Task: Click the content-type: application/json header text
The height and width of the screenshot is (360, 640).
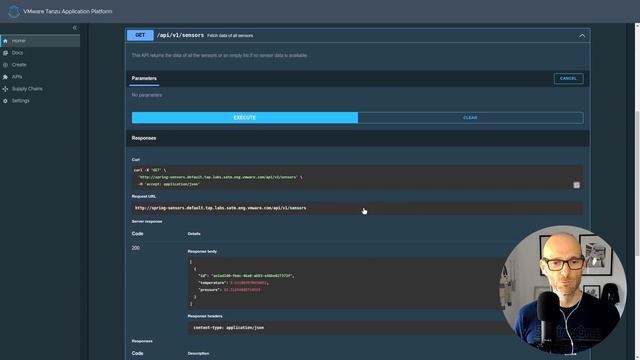Action: click(x=229, y=328)
